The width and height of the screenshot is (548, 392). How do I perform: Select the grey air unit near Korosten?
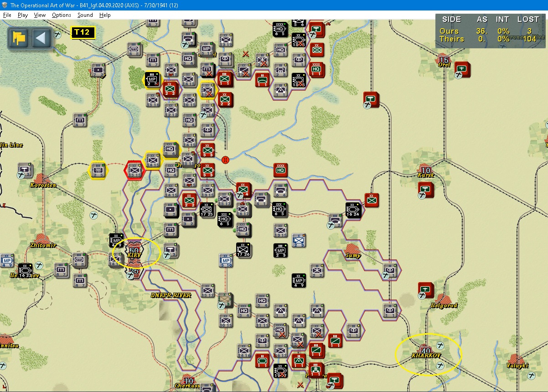[x=25, y=170]
